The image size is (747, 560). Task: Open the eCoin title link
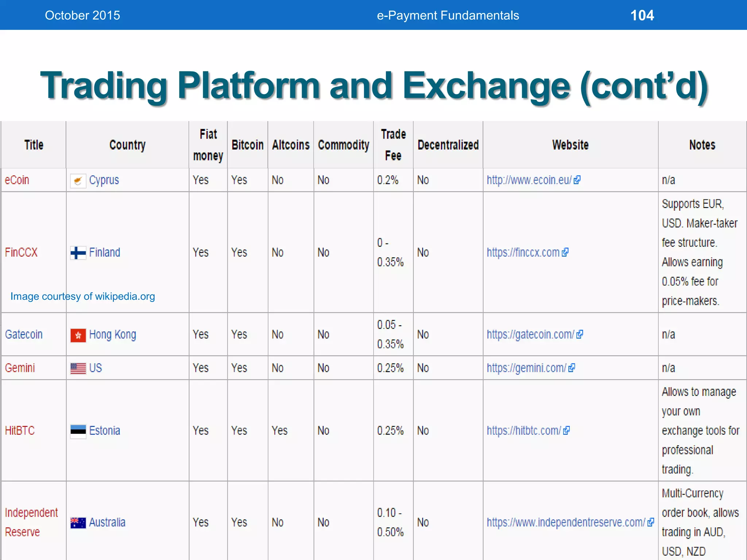pyautogui.click(x=17, y=180)
